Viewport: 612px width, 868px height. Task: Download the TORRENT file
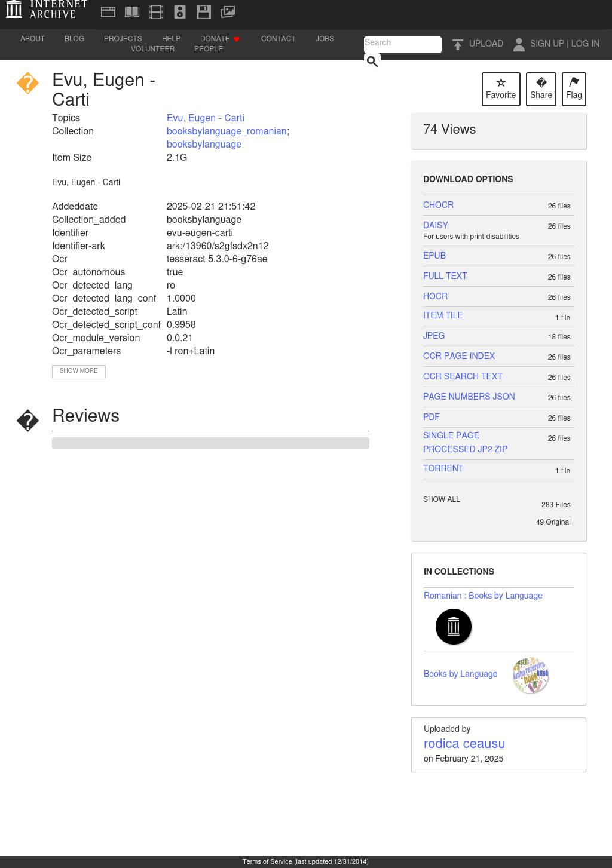coord(443,468)
